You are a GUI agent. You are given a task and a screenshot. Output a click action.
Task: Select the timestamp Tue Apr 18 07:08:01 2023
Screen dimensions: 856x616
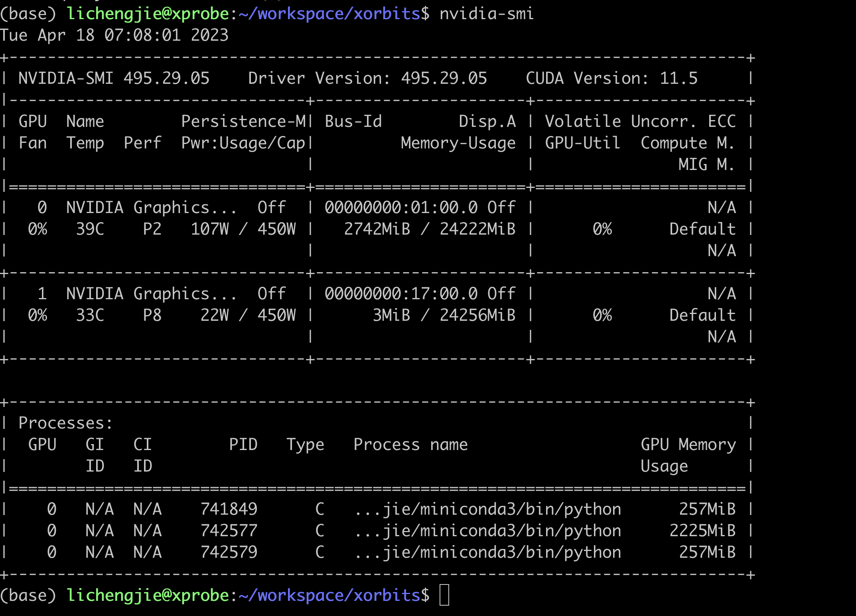click(114, 35)
